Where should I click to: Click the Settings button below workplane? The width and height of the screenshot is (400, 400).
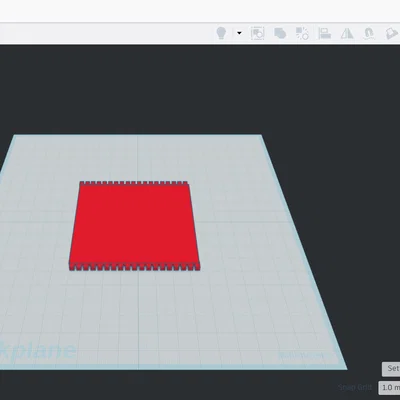click(x=391, y=369)
